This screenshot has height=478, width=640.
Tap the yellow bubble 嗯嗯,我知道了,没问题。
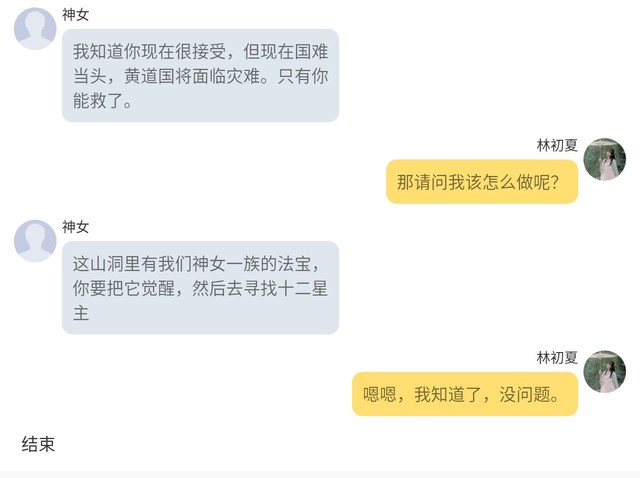[x=465, y=394]
